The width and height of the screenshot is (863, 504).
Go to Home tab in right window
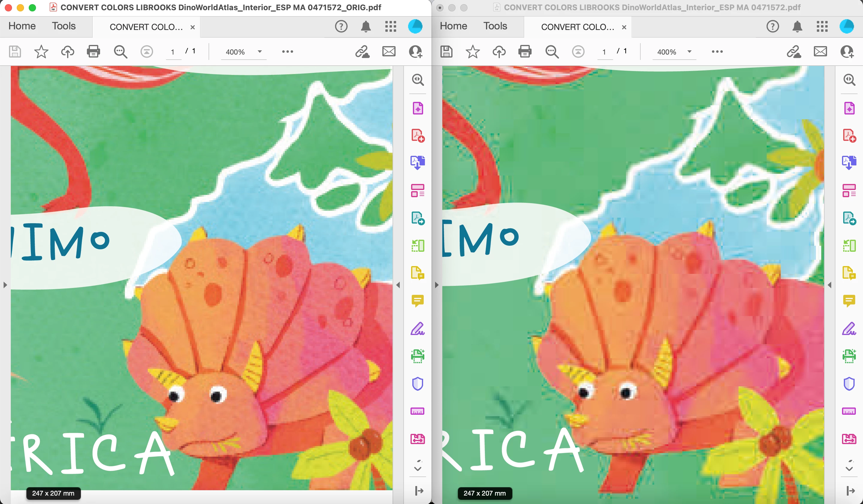[453, 26]
